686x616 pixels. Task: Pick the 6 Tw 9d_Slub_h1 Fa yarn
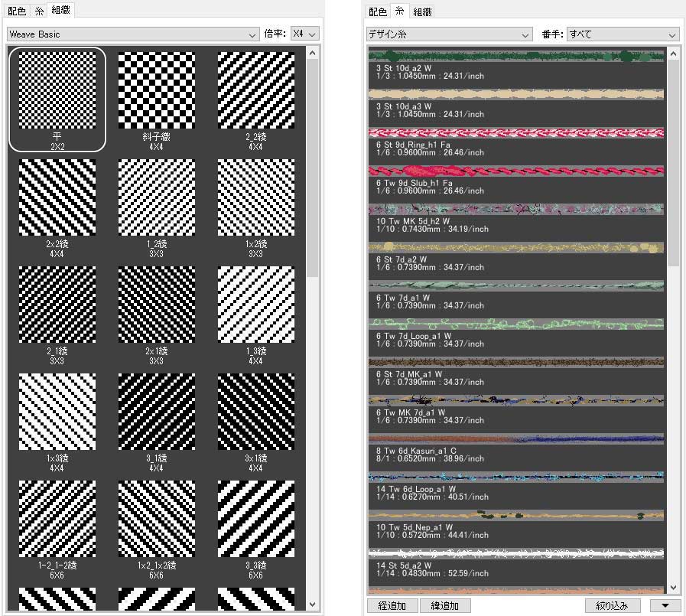(x=516, y=181)
